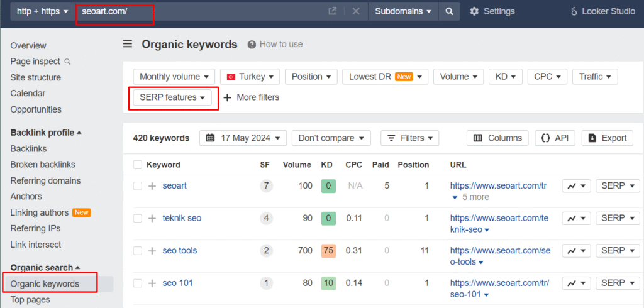
Task: Open Anchors report
Action: 26,197
